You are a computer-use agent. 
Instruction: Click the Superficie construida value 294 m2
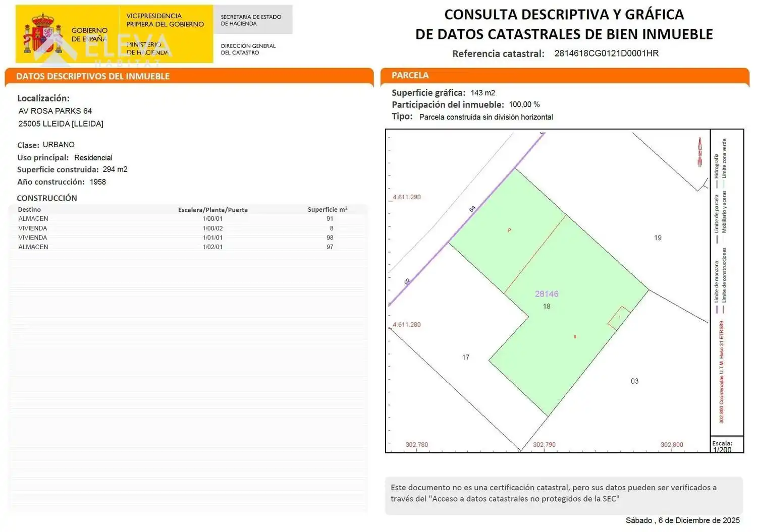click(115, 169)
